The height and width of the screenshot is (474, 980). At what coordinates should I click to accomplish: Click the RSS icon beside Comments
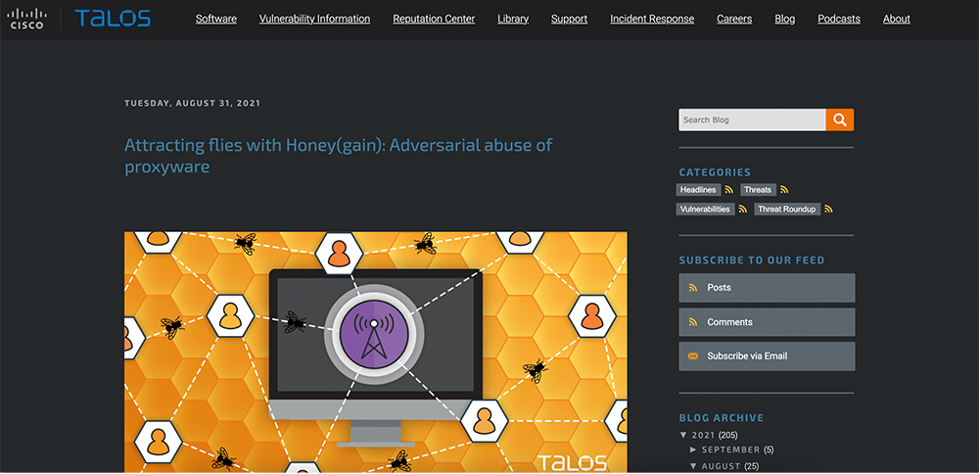(x=692, y=322)
